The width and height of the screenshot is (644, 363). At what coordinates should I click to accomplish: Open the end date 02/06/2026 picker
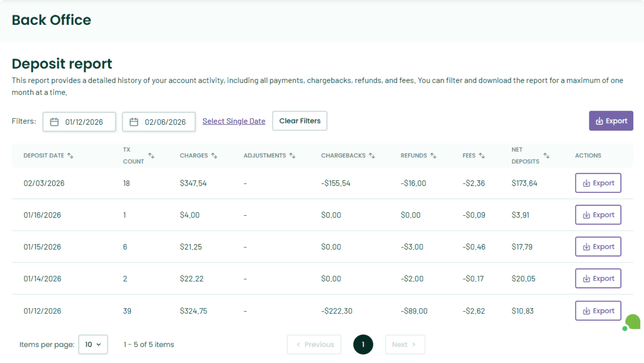[159, 122]
